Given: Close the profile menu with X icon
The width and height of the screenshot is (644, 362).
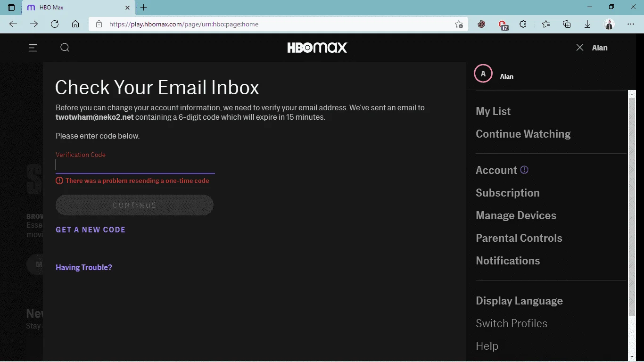Looking at the screenshot, I should coord(580,48).
